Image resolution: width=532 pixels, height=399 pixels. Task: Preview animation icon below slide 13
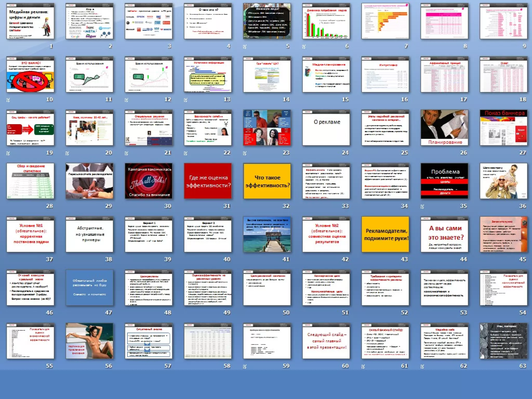pyautogui.click(x=185, y=100)
